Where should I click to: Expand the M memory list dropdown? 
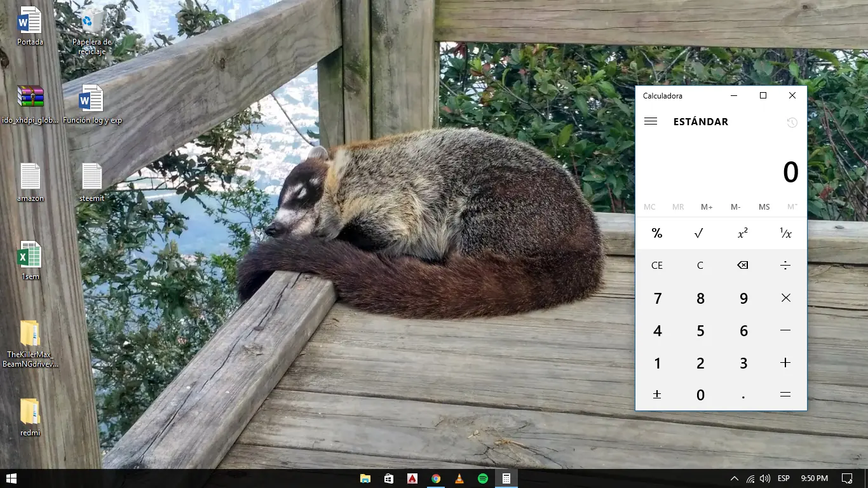point(792,207)
